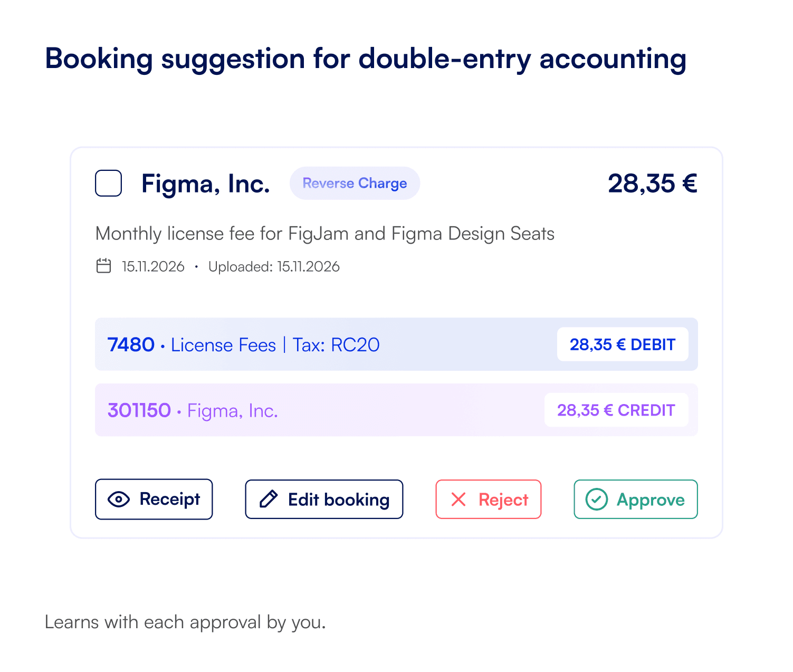Reject the Figma booking suggestion
The width and height of the screenshot is (793, 672).
(488, 500)
